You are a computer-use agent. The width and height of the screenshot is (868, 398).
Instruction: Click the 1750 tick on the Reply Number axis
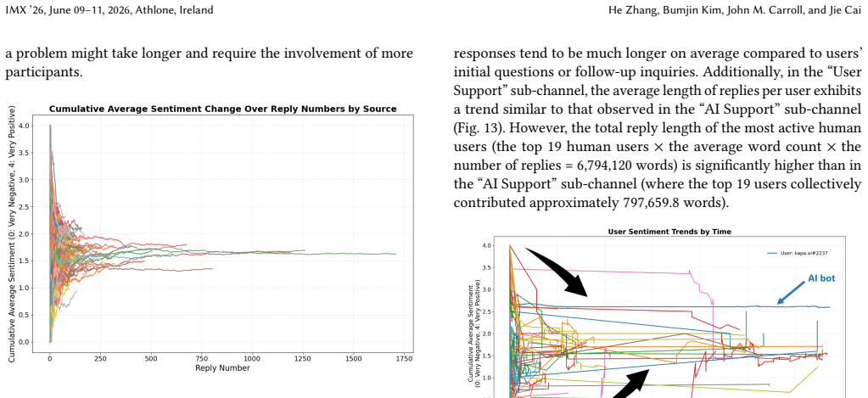tap(404, 358)
